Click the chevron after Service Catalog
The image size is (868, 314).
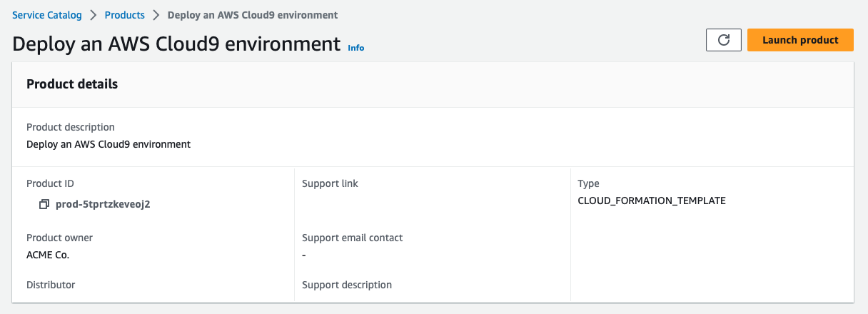point(94,15)
